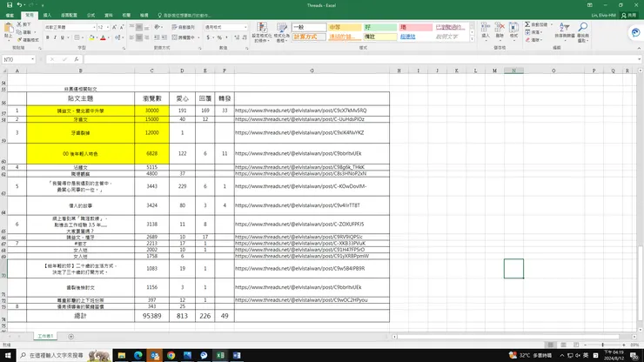
Task: Click the Share icon at top right
Action: coord(628,15)
